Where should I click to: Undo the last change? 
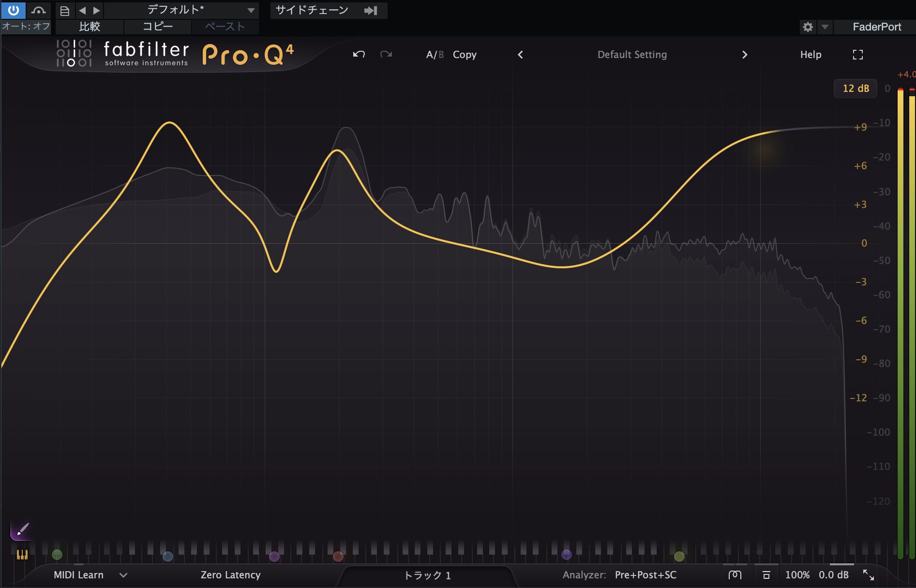[x=359, y=54]
